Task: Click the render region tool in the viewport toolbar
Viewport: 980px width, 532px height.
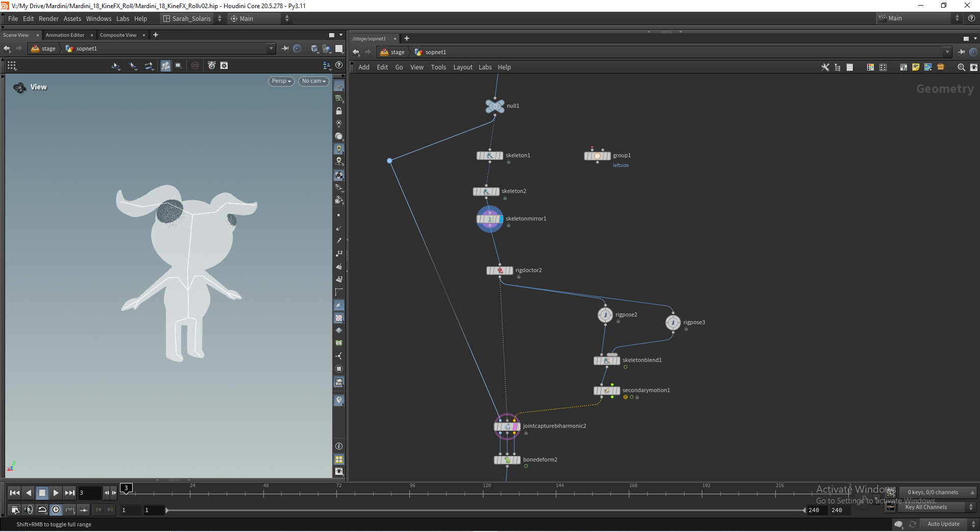Action: [x=178, y=66]
